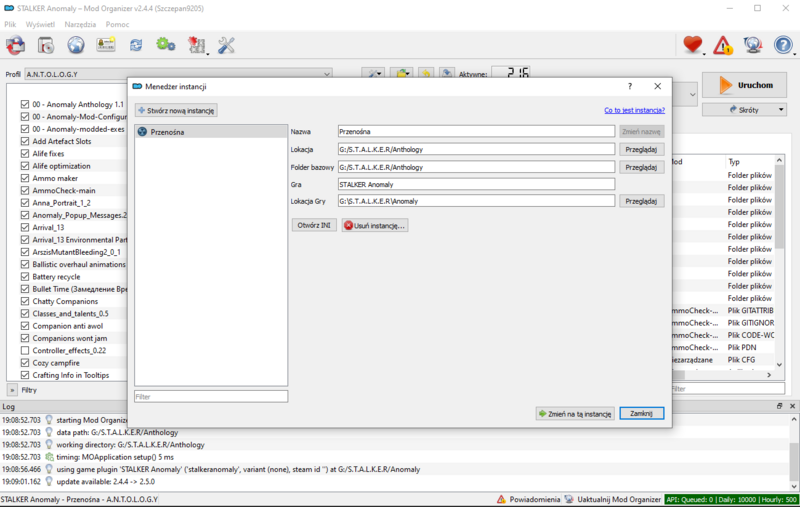
Task: Open the Narzędzia menu
Action: pos(81,23)
